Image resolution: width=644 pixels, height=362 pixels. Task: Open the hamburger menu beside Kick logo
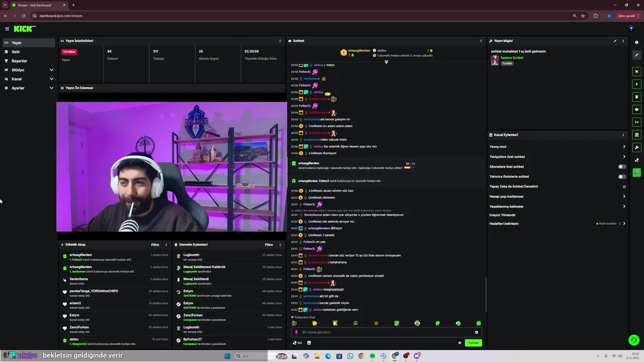(7, 29)
